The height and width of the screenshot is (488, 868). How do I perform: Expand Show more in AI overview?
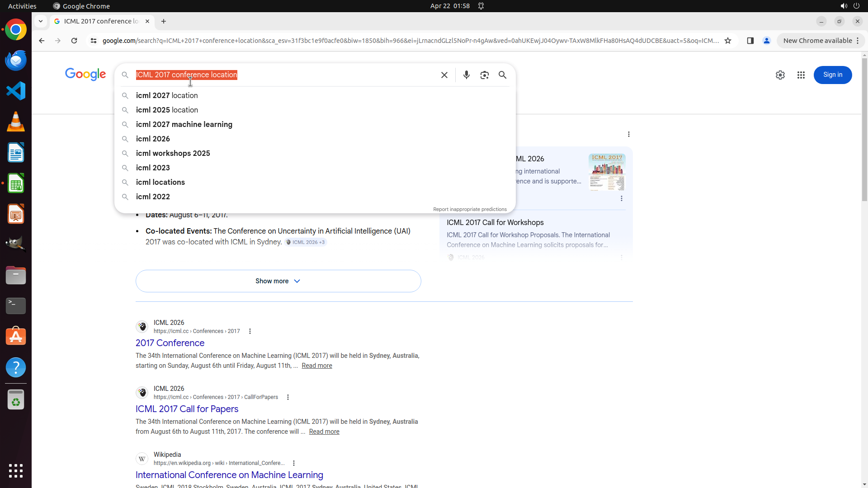tap(278, 281)
